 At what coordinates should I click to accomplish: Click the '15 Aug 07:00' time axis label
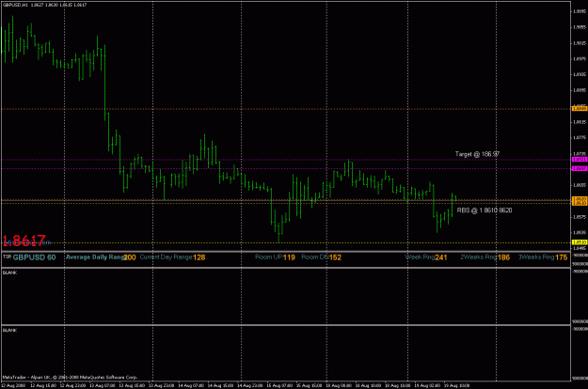[279, 385]
